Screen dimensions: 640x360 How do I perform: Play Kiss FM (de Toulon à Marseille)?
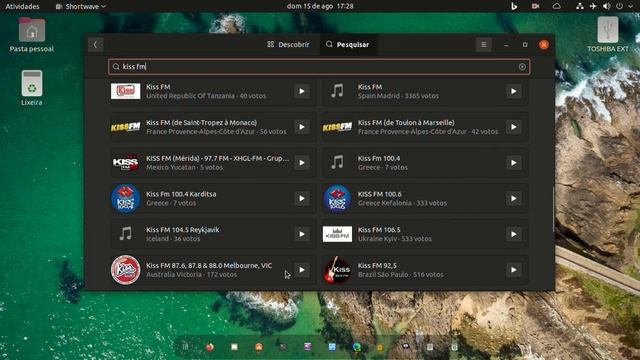[x=513, y=127]
